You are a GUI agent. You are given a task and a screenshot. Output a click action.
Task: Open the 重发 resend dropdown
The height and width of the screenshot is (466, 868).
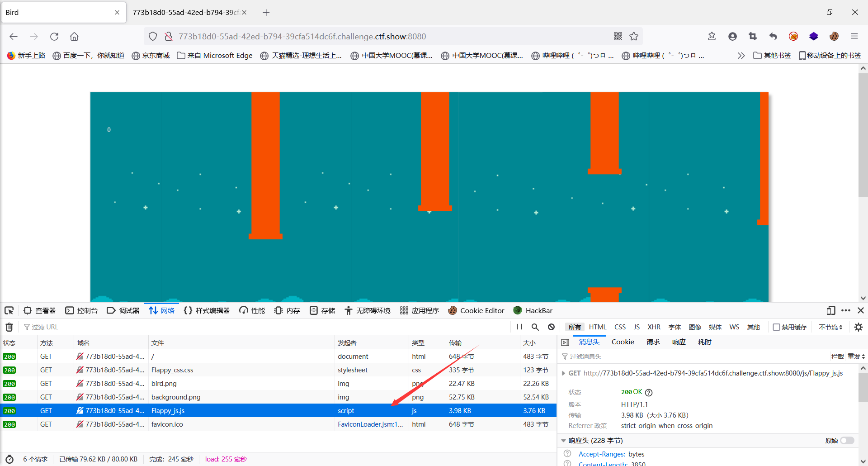[856, 357]
